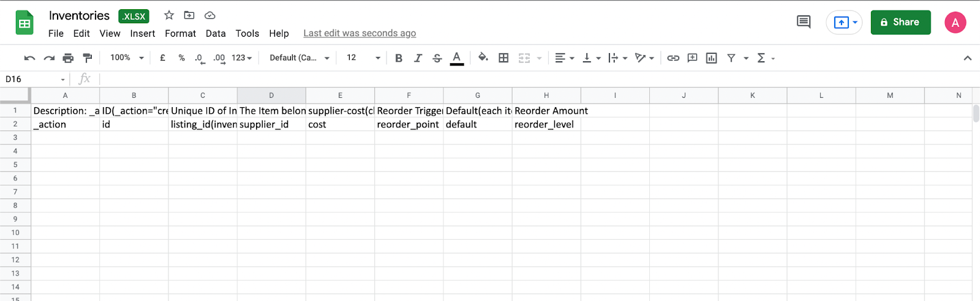This screenshot has width=980, height=301.
Task: Toggle strikethrough formatting
Action: coord(437,58)
